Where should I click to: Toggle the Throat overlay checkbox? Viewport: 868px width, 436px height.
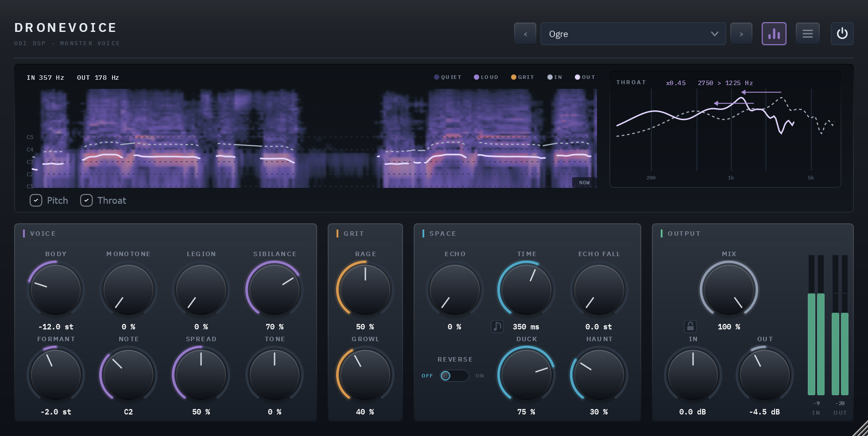click(86, 200)
